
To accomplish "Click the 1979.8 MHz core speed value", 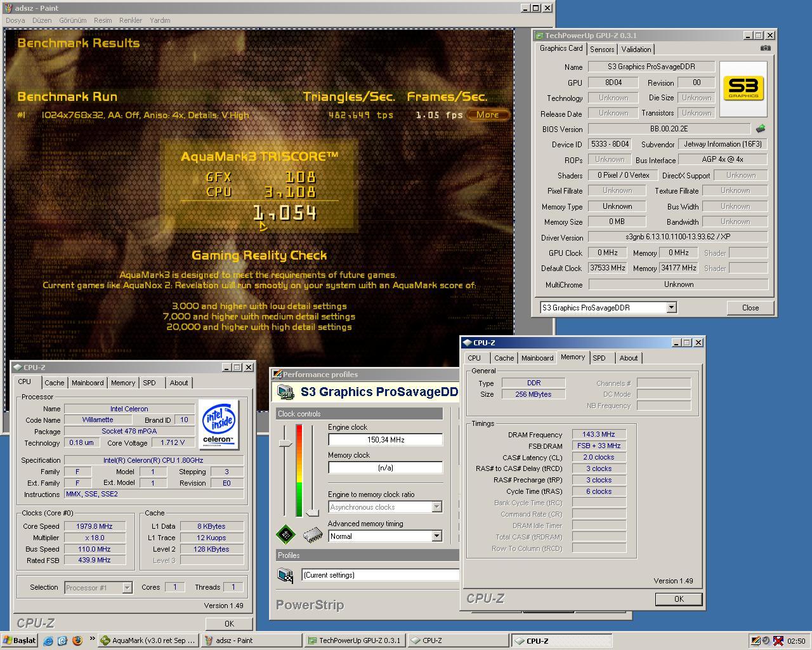I will (x=95, y=526).
